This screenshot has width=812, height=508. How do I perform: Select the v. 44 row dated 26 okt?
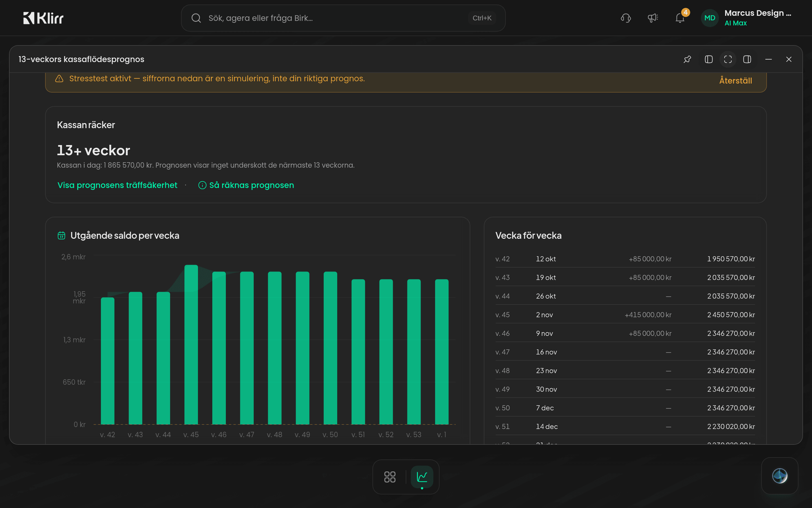click(625, 296)
